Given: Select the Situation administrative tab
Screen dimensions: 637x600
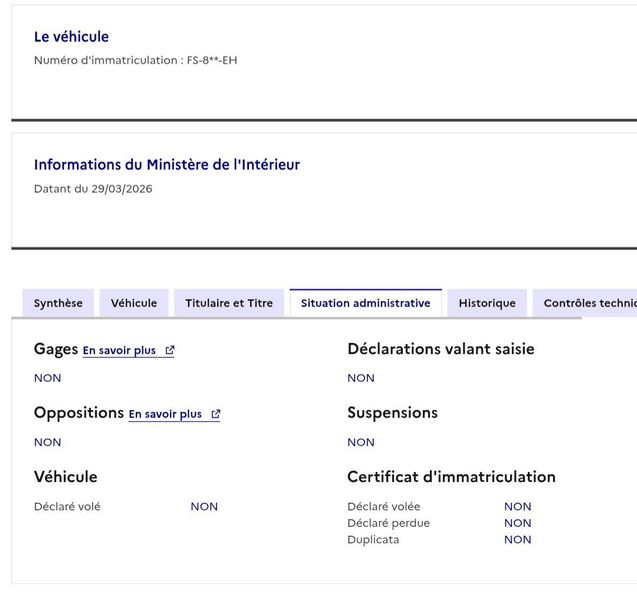Looking at the screenshot, I should click(x=366, y=303).
